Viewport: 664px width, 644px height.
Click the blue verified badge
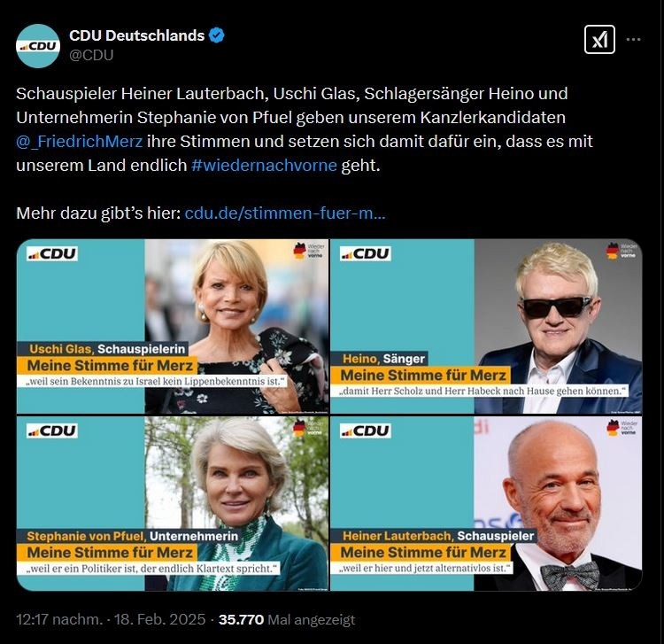tap(217, 35)
